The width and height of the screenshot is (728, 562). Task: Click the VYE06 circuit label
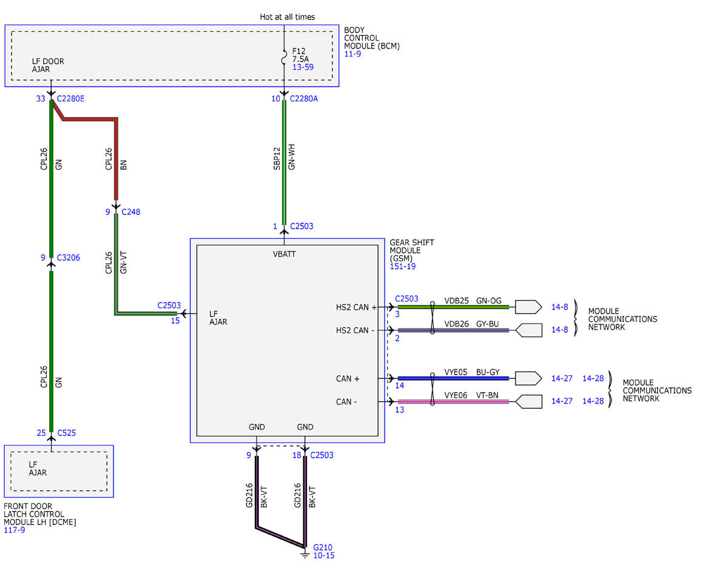pyautogui.click(x=457, y=395)
